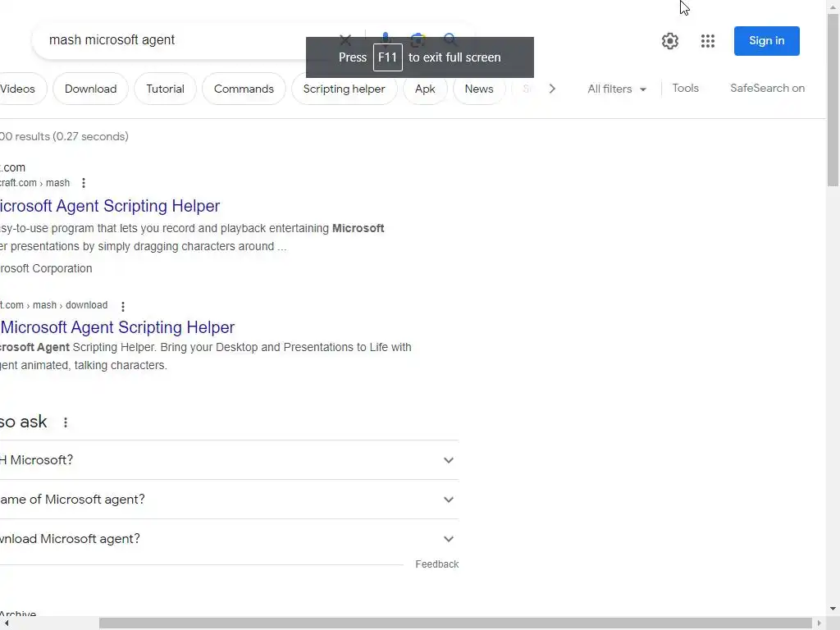
Task: Click the Sign in button
Action: pos(767,41)
